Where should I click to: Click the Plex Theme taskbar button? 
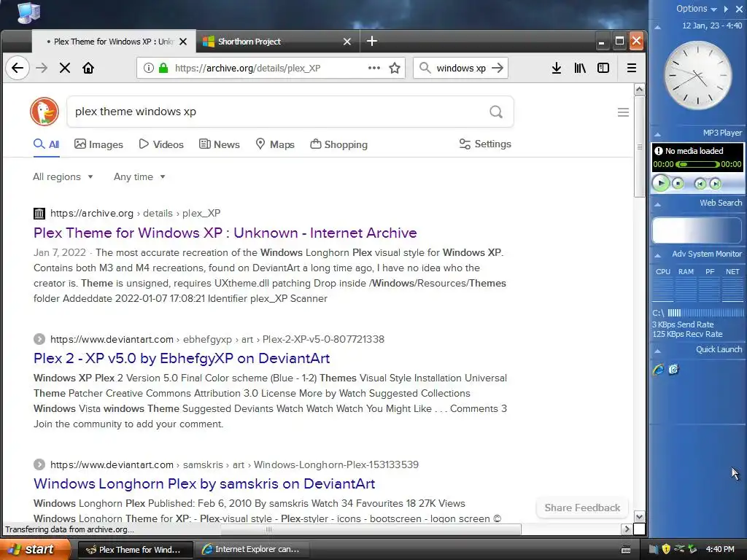click(135, 550)
